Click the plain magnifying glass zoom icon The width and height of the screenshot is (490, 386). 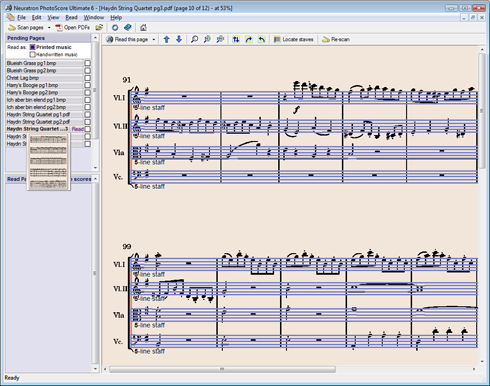(194, 39)
